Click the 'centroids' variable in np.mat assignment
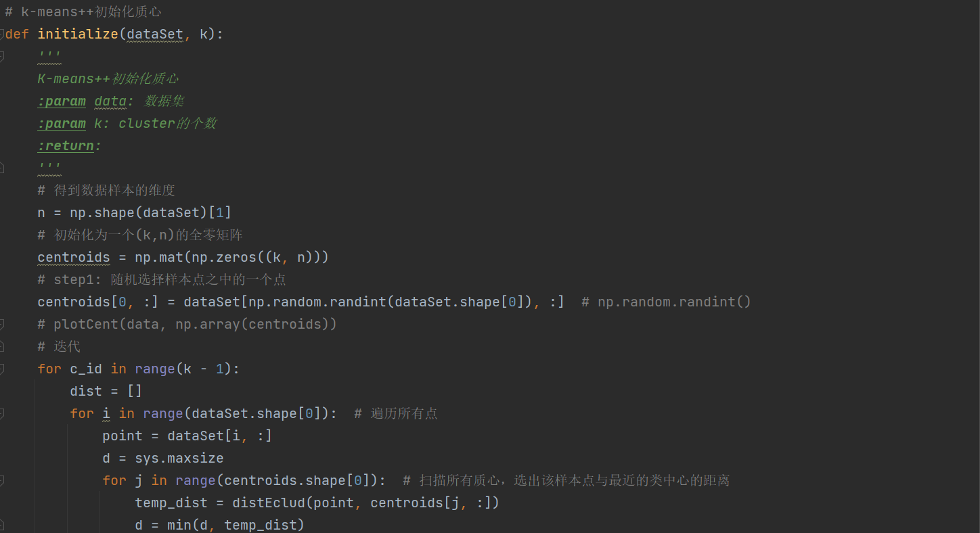Viewport: 980px width, 533px height. [x=73, y=257]
